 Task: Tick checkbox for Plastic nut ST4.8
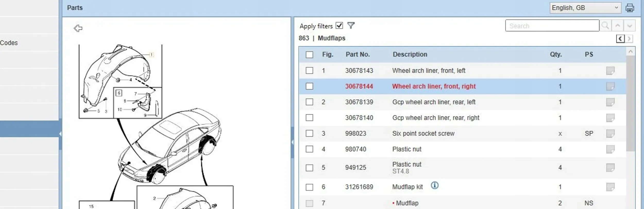tap(309, 168)
